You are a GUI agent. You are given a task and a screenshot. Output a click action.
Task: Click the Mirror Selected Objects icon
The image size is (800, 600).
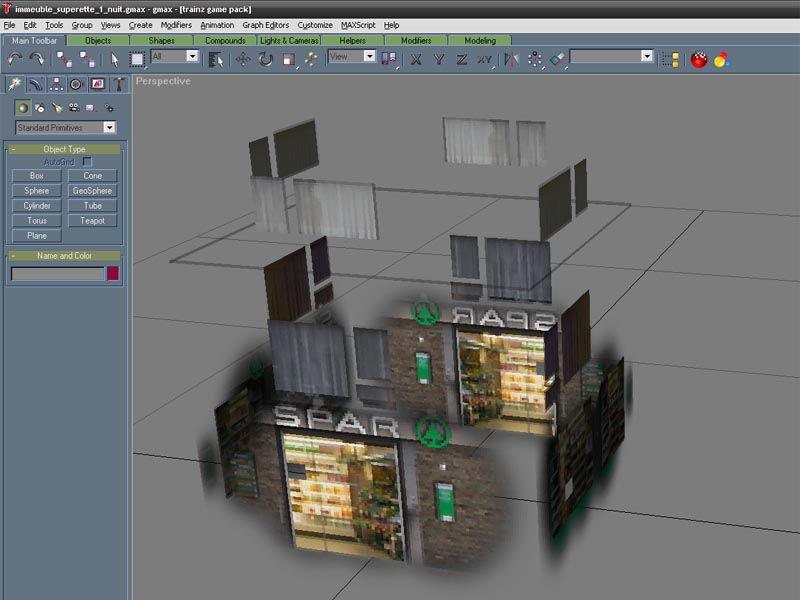512,59
